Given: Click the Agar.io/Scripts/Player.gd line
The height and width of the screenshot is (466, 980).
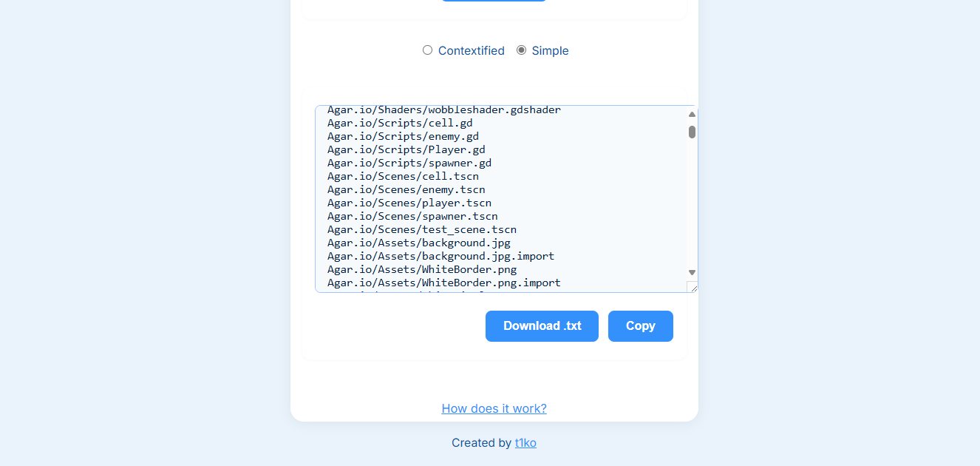Looking at the screenshot, I should (406, 149).
